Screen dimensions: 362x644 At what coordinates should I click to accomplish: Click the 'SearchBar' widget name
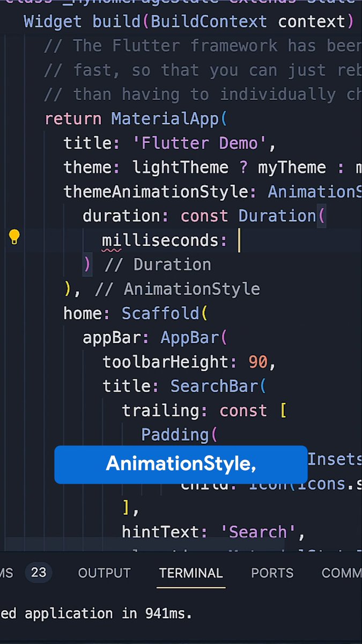215,386
